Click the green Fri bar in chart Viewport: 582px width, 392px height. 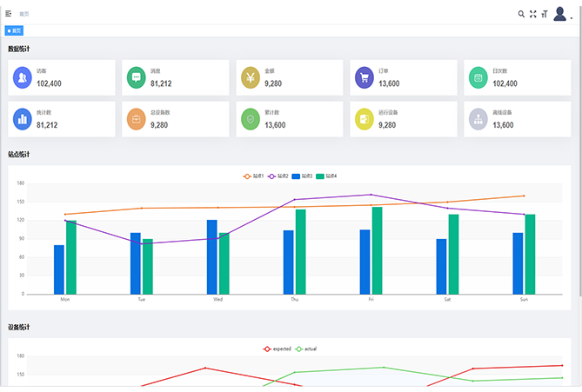click(377, 250)
